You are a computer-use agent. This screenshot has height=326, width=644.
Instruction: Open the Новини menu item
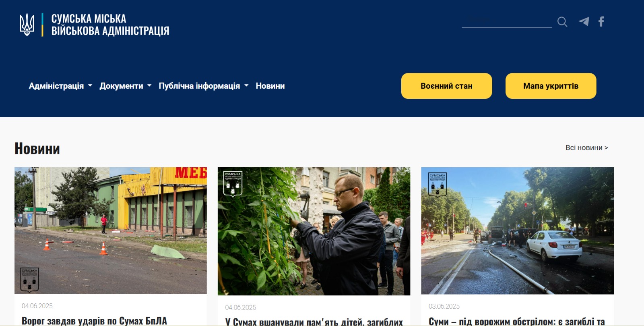click(x=270, y=86)
